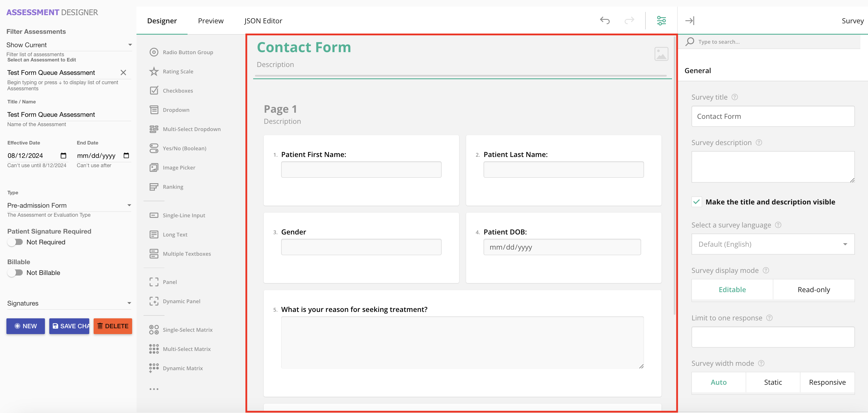Select the Image Picker toolbox icon
868x413 pixels.
tap(154, 168)
